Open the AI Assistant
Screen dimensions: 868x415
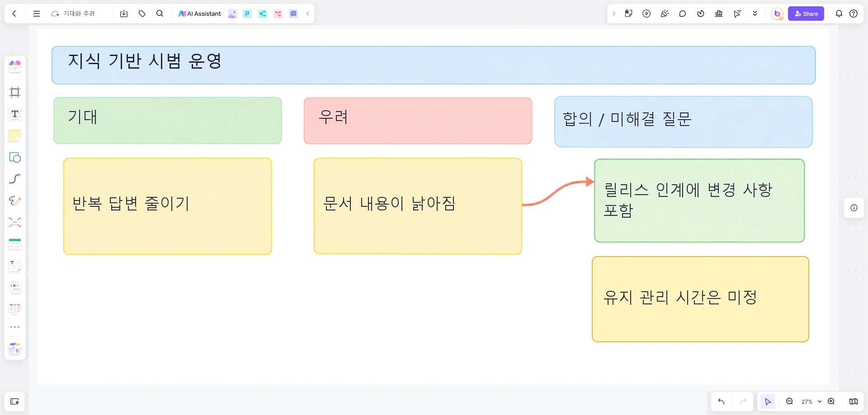point(199,14)
